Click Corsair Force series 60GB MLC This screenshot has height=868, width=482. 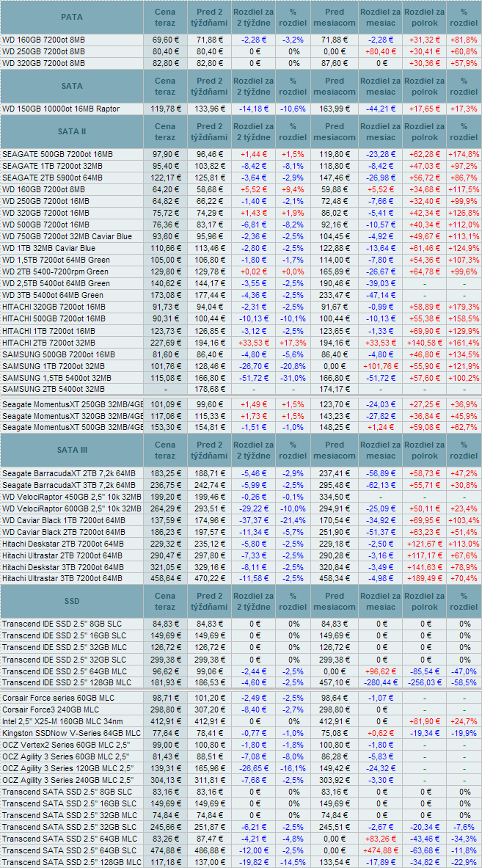coord(58,698)
